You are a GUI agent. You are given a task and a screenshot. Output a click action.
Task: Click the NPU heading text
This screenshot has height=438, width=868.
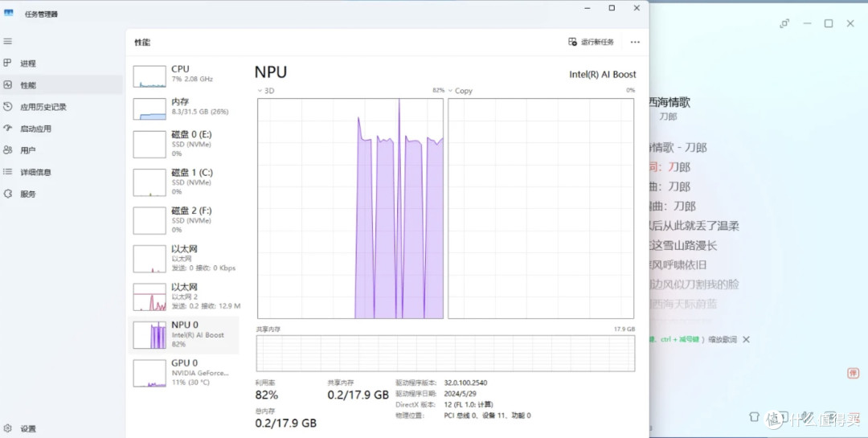click(271, 72)
